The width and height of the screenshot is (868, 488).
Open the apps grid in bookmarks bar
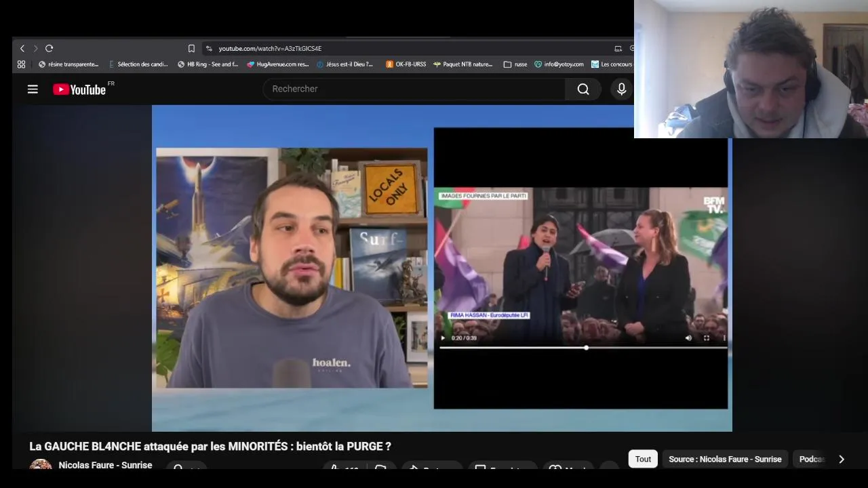21,64
